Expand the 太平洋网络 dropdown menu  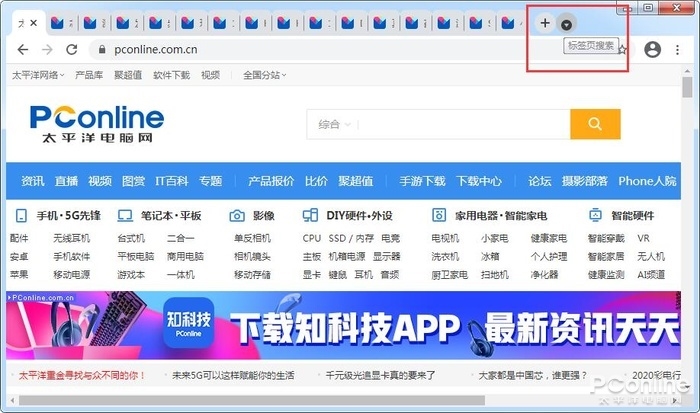pos(37,75)
